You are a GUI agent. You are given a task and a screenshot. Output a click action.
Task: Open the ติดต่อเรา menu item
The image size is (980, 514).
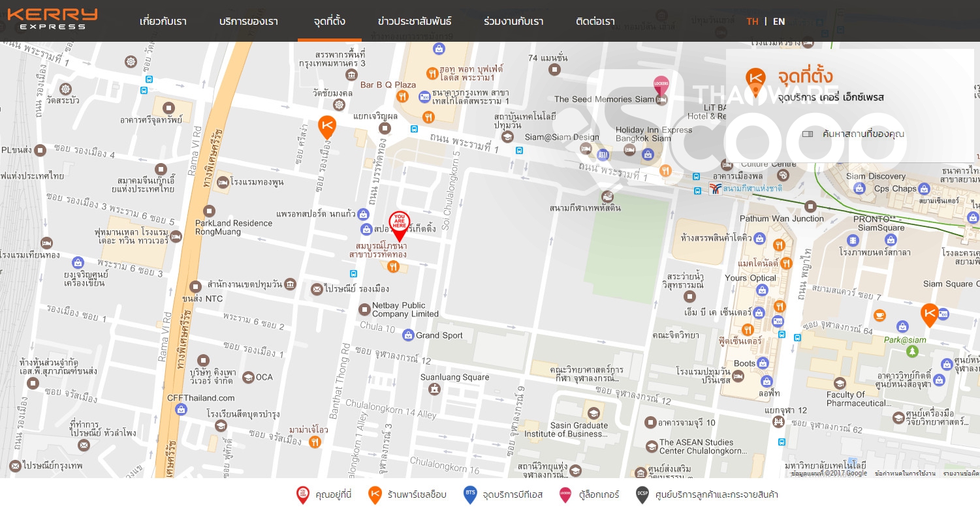595,22
